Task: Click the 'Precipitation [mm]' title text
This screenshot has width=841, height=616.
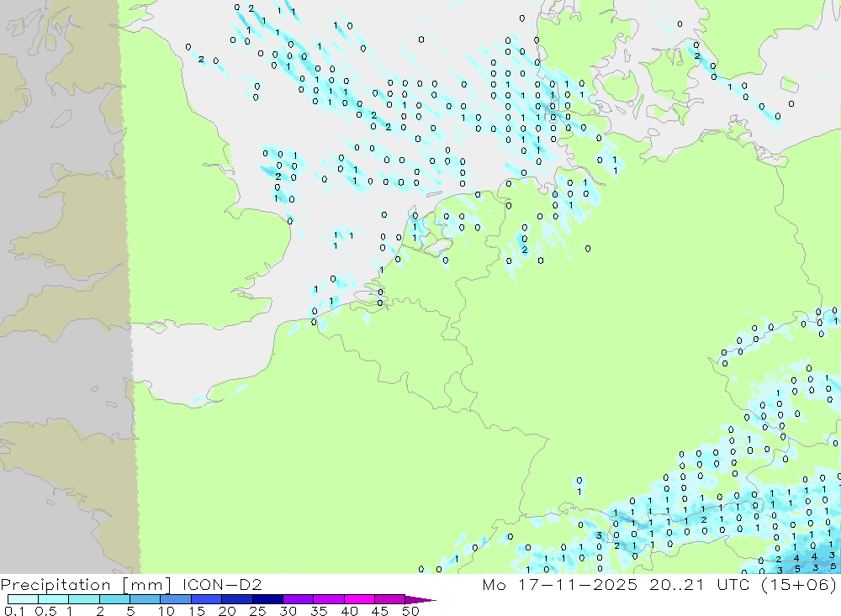Action: pos(86,585)
